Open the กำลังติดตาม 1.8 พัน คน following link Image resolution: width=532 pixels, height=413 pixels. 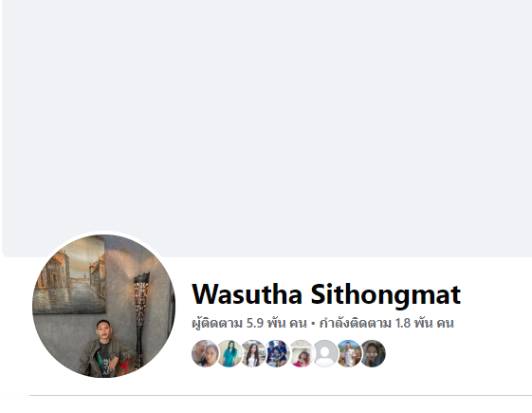pyautogui.click(x=387, y=323)
